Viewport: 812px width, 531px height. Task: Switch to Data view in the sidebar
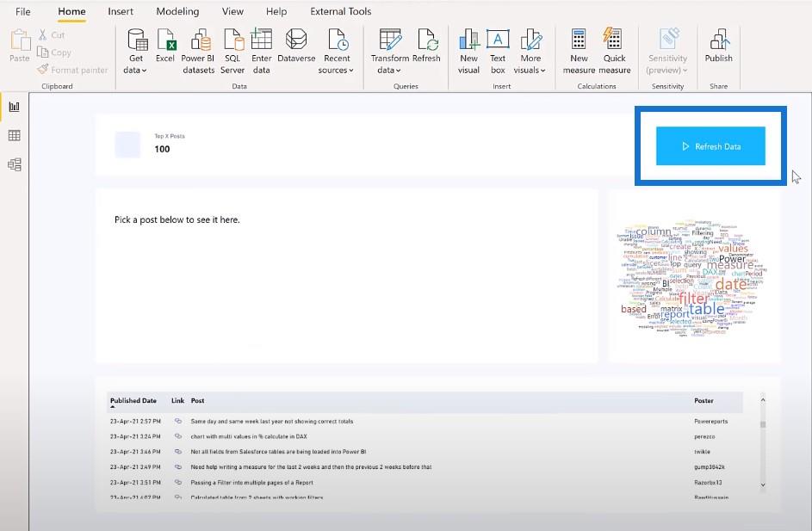pyautogui.click(x=15, y=136)
